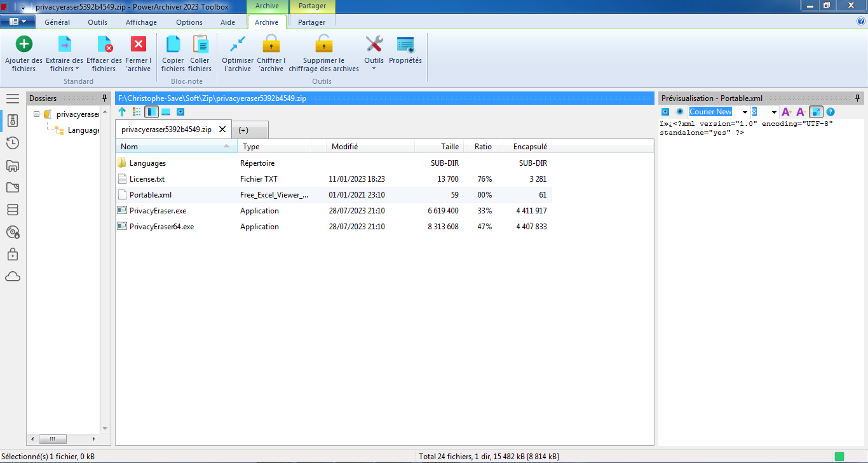The image size is (868, 463).
Task: Select the FTP/server sidebar icon below history
Action: (x=13, y=166)
